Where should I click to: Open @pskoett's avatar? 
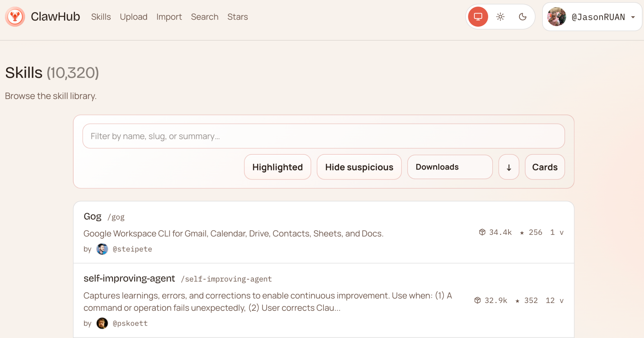tap(102, 323)
